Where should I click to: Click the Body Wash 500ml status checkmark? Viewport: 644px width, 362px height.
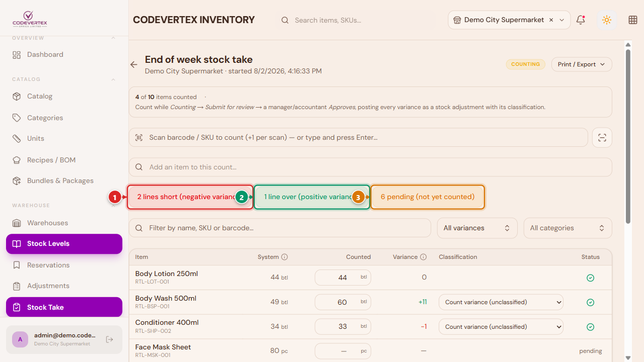(591, 302)
